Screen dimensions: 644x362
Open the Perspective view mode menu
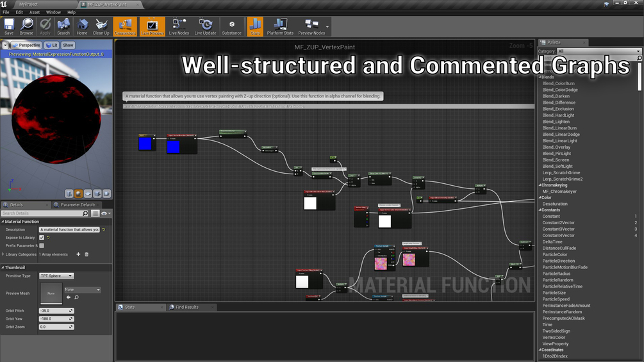point(26,45)
